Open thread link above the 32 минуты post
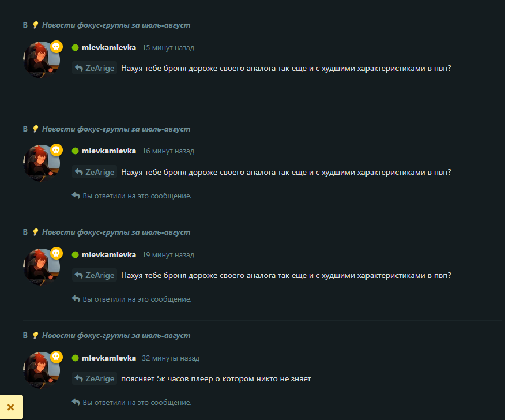 click(x=116, y=336)
